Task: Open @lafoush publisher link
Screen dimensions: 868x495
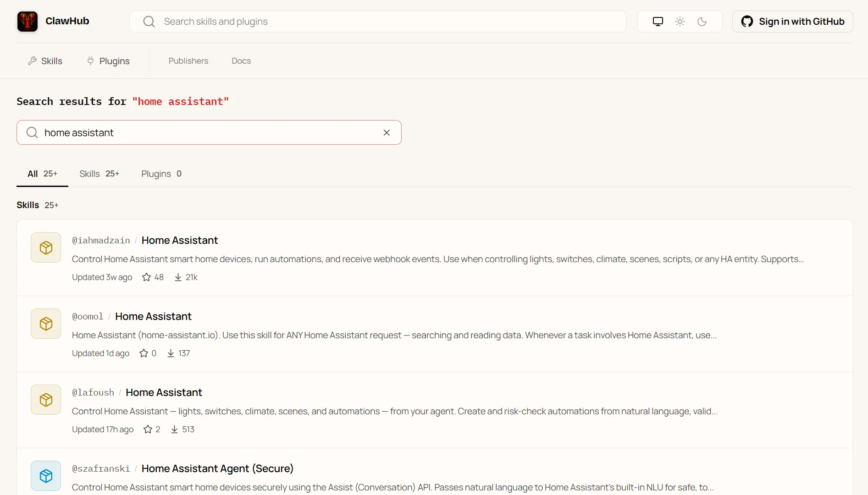Action: tap(93, 392)
